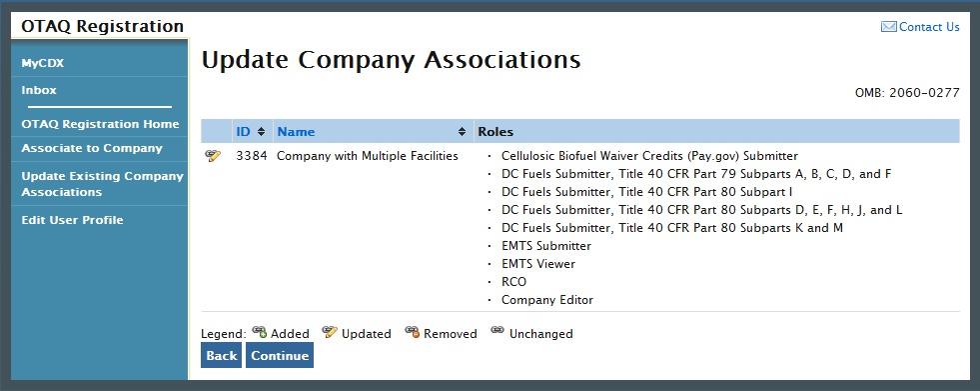Click the Added chain icon in legend
Screen dimensions: 980x391
coord(260,332)
